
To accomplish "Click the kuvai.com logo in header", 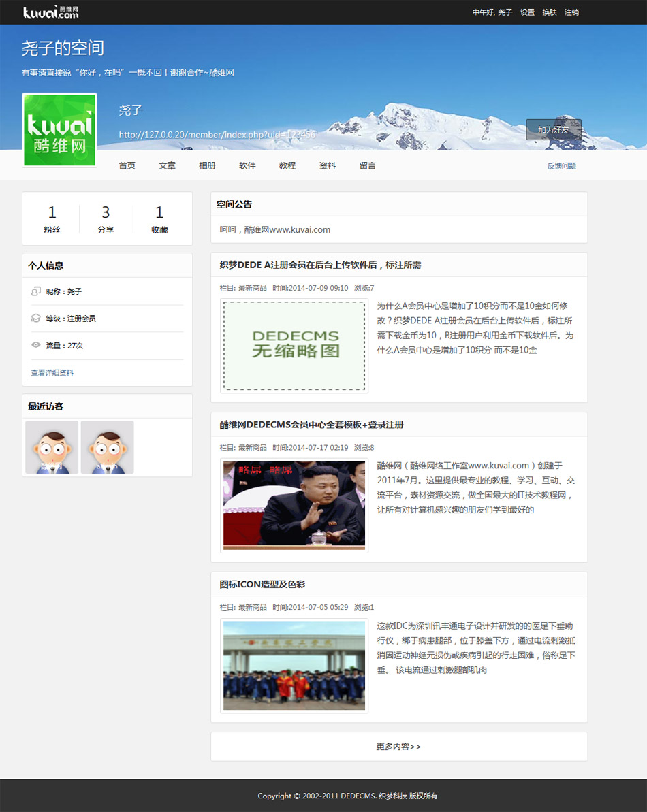I will tap(51, 12).
